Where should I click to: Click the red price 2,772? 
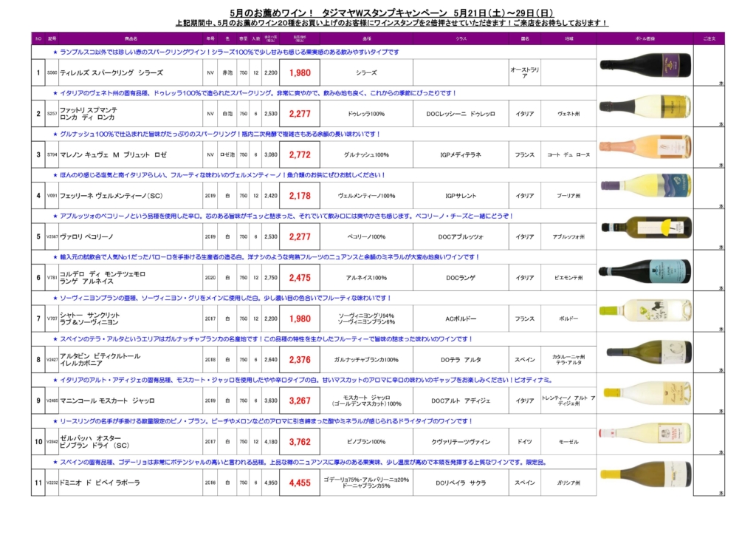(x=300, y=155)
